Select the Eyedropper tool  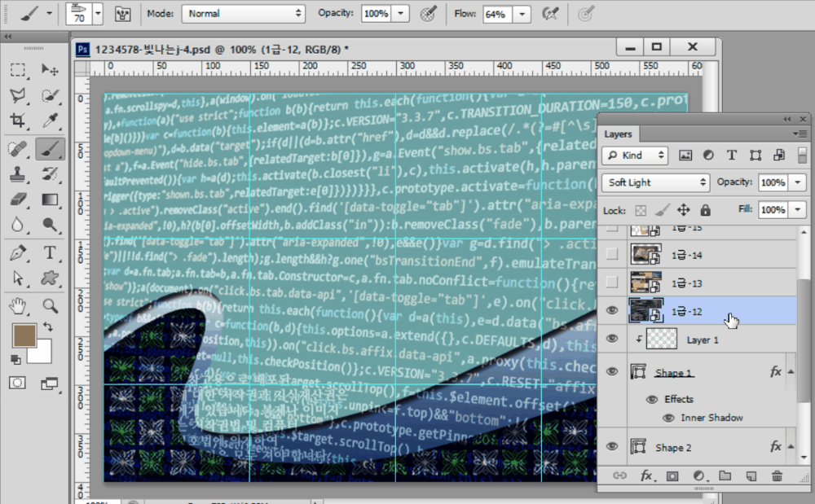(50, 121)
